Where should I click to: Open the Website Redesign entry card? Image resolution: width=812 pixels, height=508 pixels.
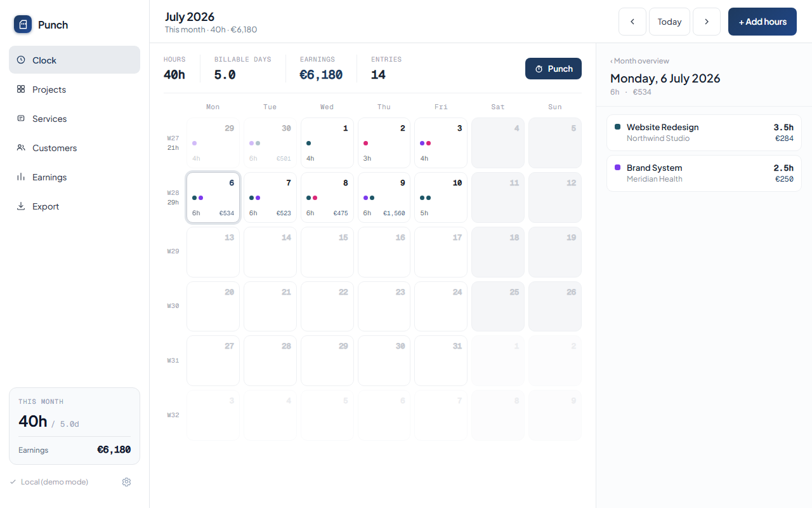tap(704, 133)
